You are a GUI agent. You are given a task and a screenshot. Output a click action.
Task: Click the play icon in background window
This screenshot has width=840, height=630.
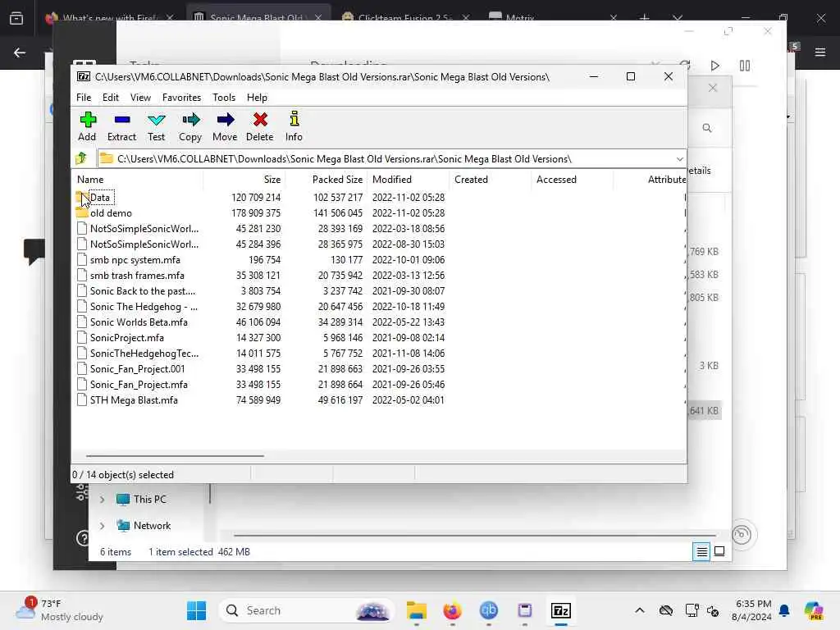[x=714, y=66]
